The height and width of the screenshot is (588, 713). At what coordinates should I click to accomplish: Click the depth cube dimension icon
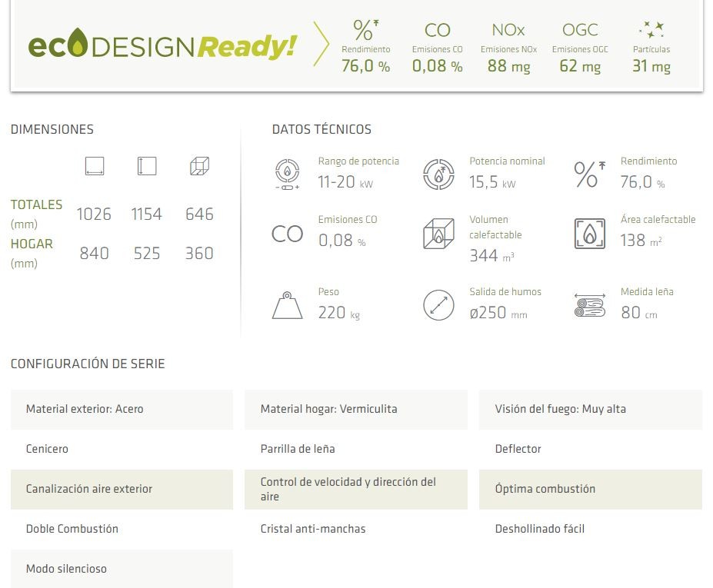coord(199,166)
